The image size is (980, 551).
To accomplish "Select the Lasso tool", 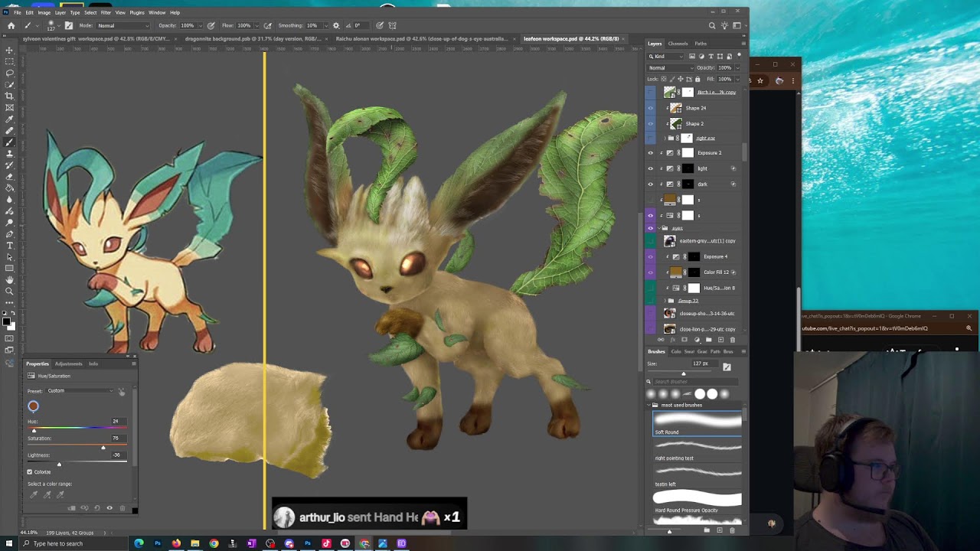I will click(x=9, y=73).
